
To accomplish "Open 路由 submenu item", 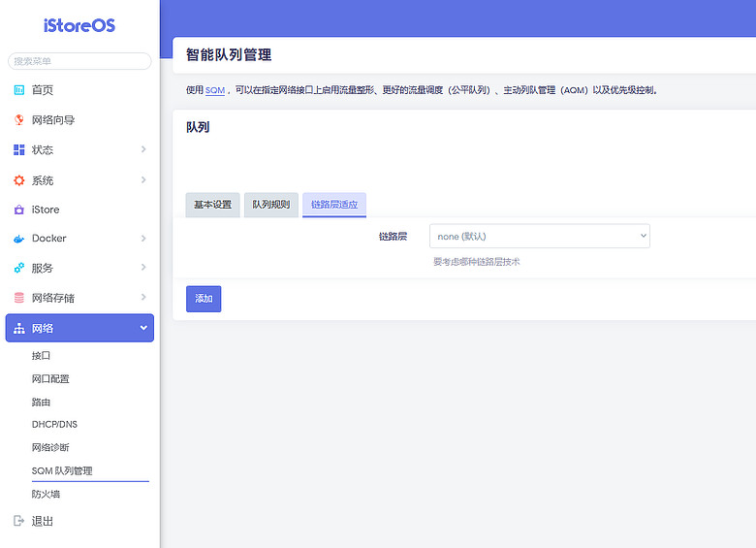I will coord(41,402).
